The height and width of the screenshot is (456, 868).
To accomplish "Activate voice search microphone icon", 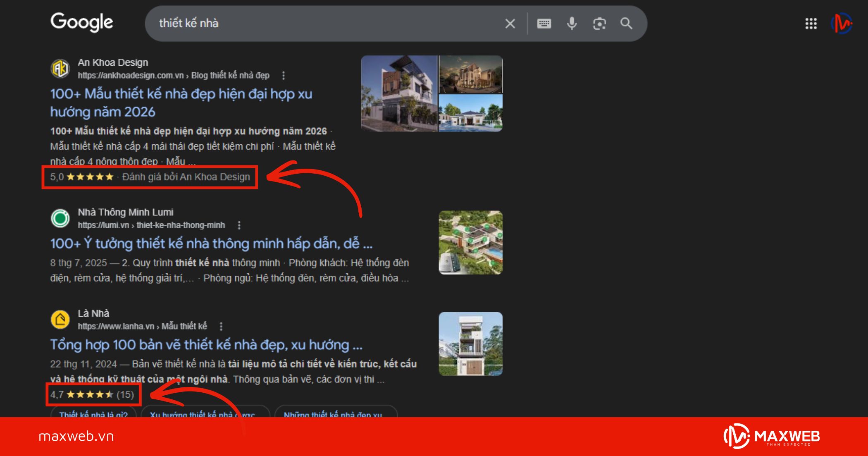I will point(572,24).
